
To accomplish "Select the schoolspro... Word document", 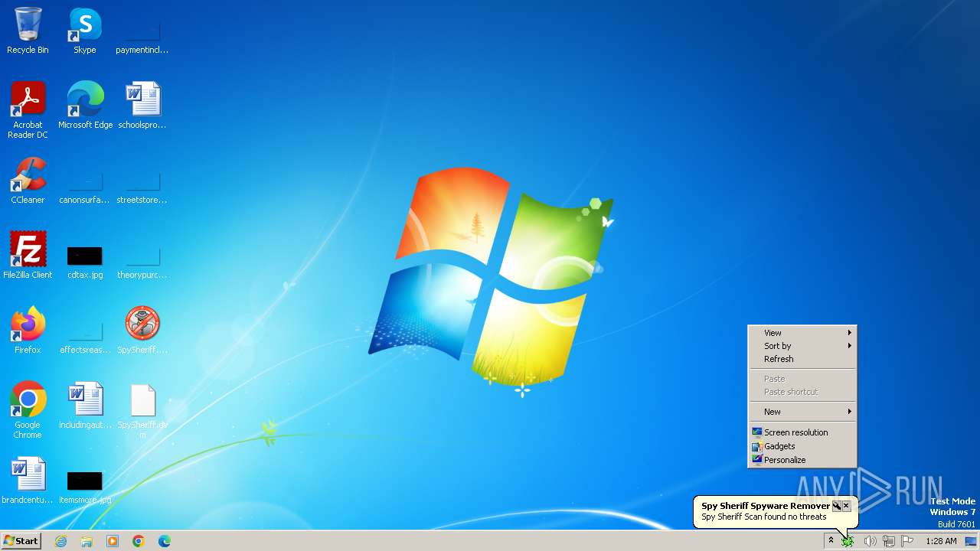I will [x=142, y=106].
